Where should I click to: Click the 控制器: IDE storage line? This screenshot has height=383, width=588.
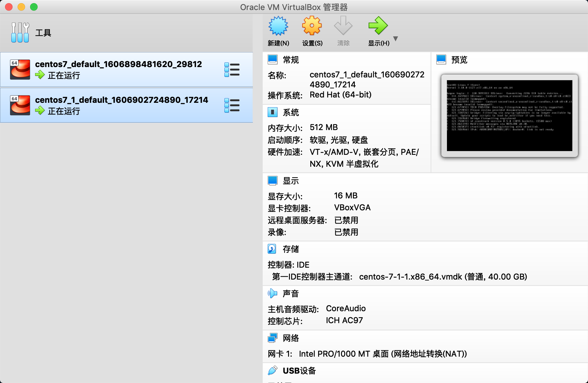(288, 265)
